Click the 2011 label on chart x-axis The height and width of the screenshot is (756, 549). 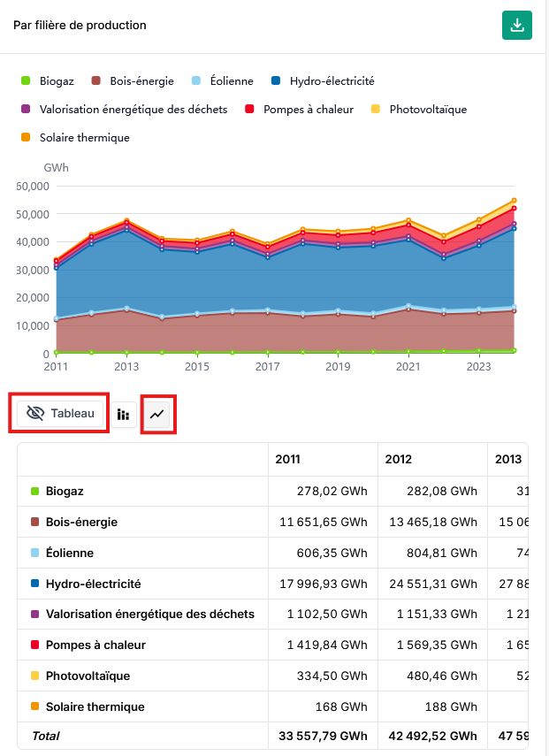click(x=56, y=367)
